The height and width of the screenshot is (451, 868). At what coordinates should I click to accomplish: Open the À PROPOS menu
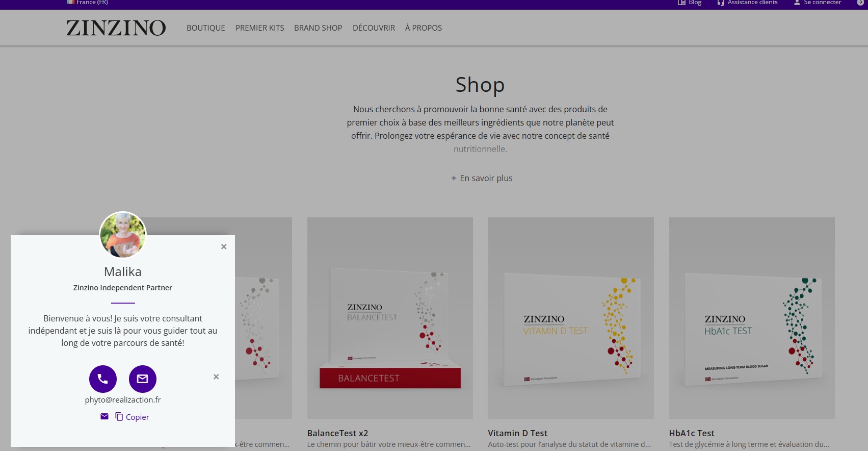[x=423, y=28]
